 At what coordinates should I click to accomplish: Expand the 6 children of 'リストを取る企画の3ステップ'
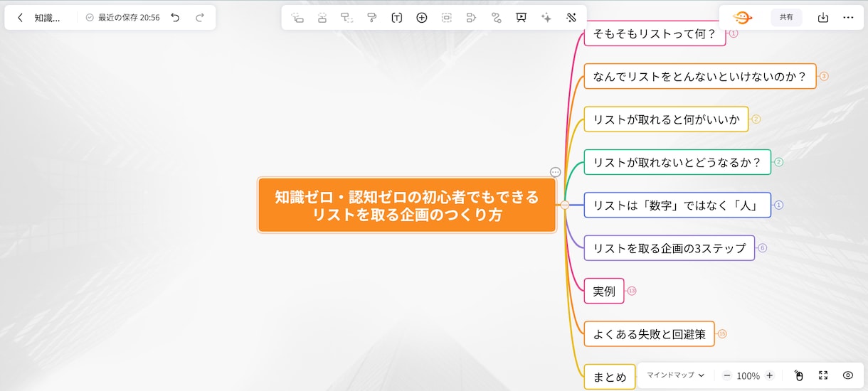[763, 248]
